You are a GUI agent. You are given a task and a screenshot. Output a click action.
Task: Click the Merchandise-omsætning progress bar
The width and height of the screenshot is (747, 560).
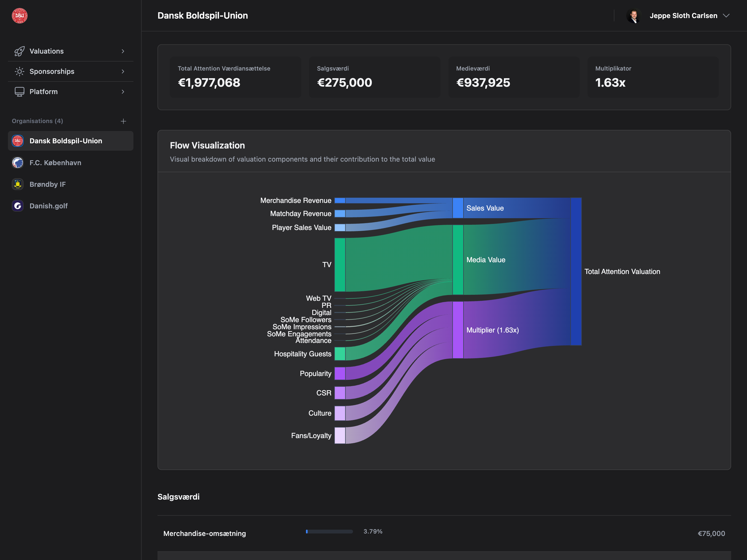tap(329, 532)
